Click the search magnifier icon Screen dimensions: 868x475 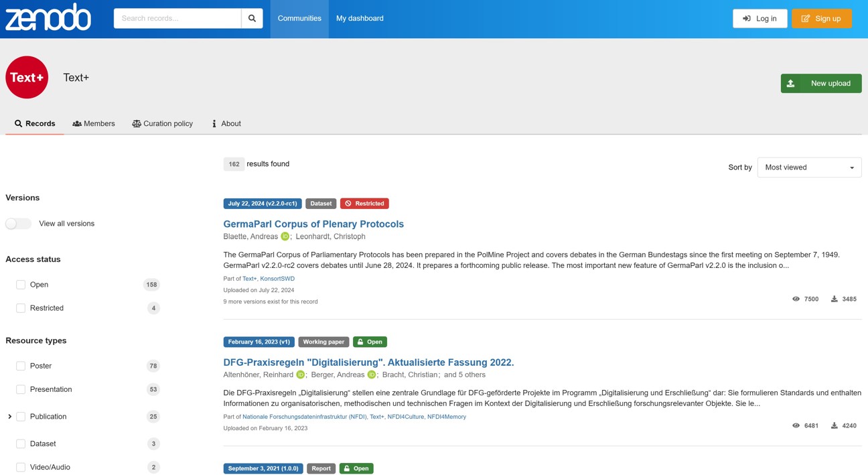[252, 18]
